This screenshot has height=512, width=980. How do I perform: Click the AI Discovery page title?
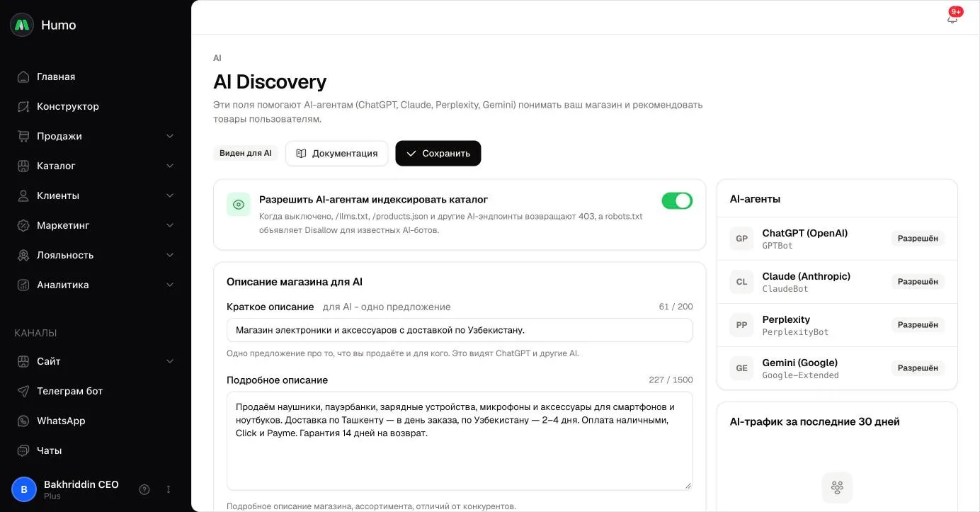[270, 82]
